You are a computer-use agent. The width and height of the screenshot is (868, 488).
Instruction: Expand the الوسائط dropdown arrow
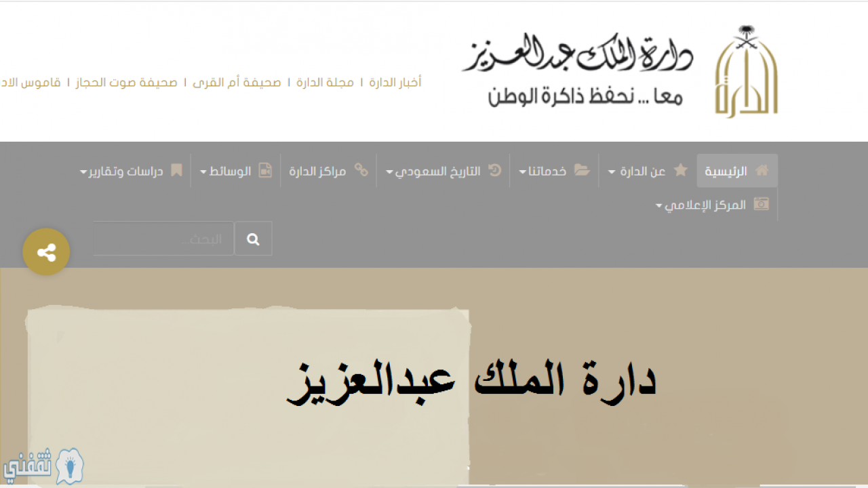coord(203,172)
